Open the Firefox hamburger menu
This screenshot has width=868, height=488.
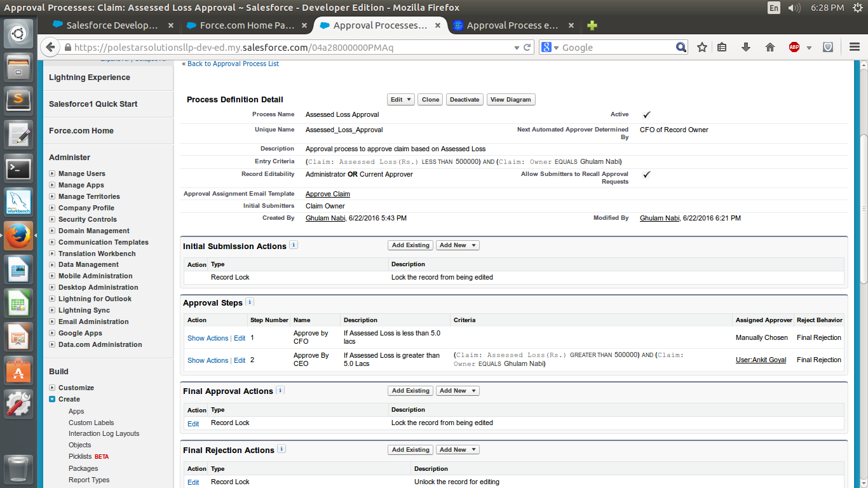pyautogui.click(x=855, y=48)
